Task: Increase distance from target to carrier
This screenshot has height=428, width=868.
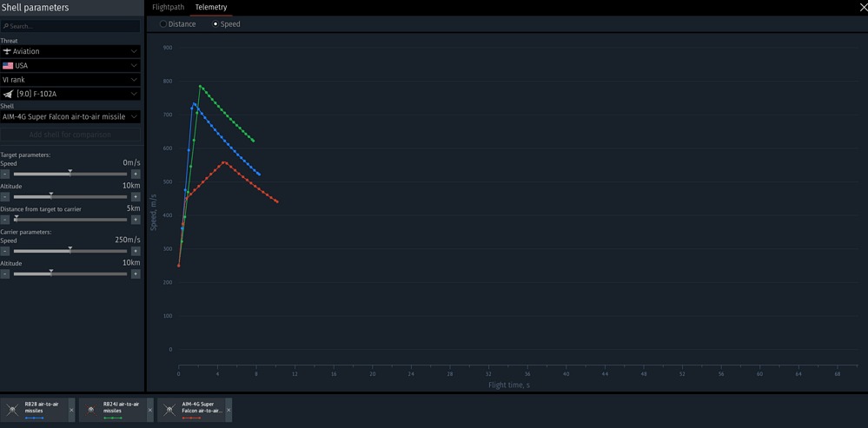Action: [136, 220]
